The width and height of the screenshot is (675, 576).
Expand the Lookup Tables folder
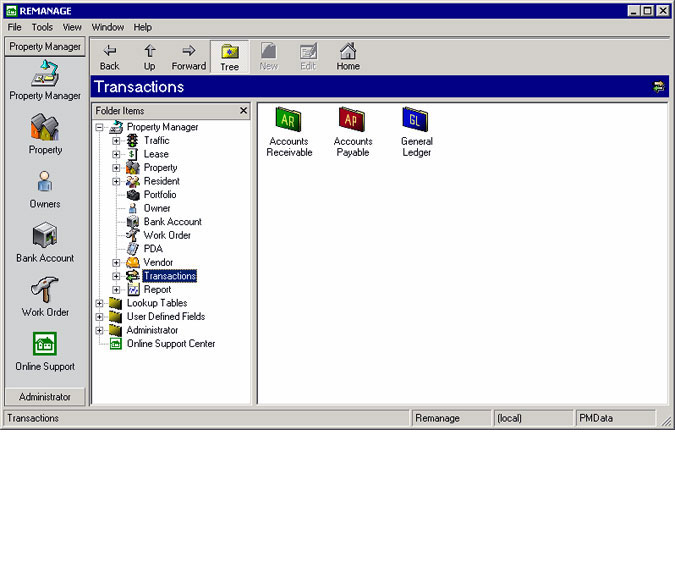[x=99, y=303]
